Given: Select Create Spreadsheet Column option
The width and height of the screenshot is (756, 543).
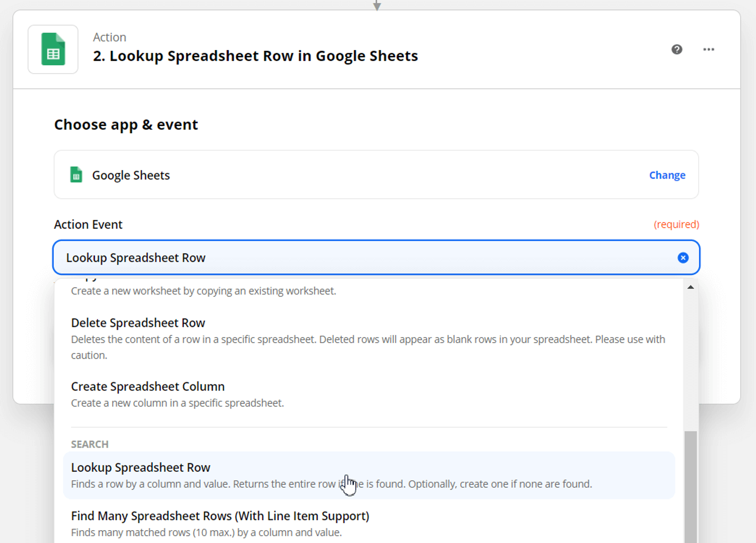Looking at the screenshot, I should (x=369, y=394).
